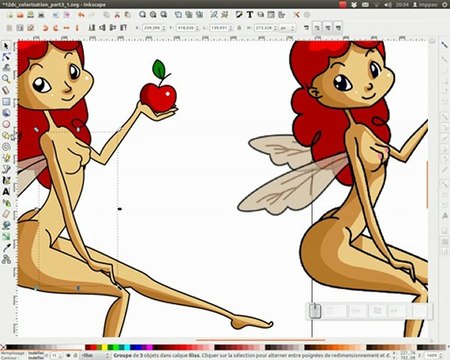This screenshot has height=360, width=450.
Task: Open the Fill and Stroke dialog
Action: [x=239, y=15]
